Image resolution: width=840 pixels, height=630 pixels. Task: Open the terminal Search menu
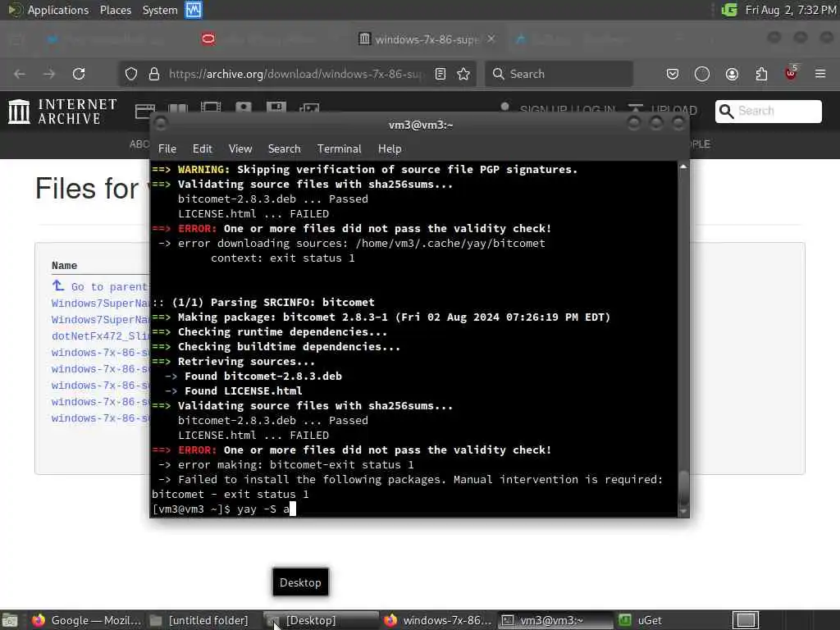(x=284, y=148)
